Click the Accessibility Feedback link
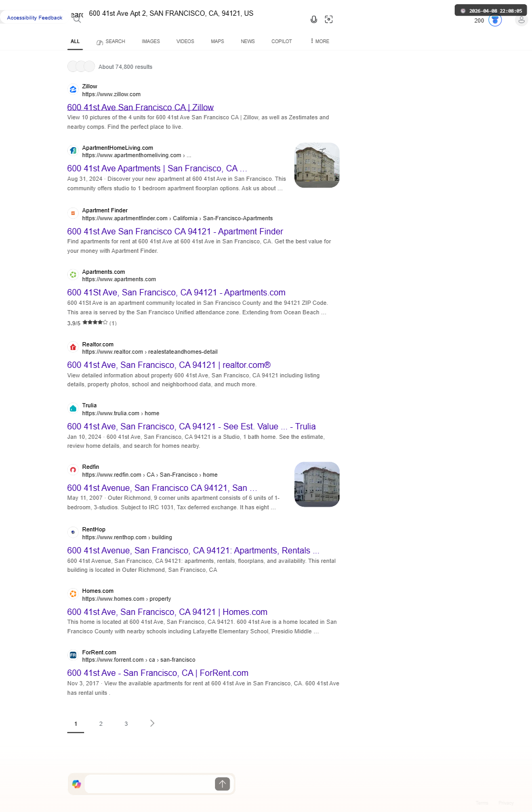This screenshot has height=812, width=532. pos(35,18)
